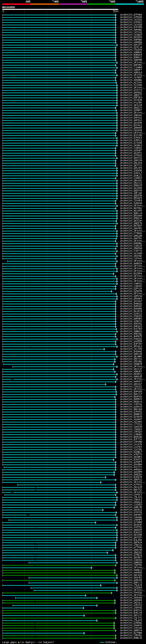Click the UniRef100_O89068 label
Viewport: 146px width, 644px height.
click(x=131, y=598)
